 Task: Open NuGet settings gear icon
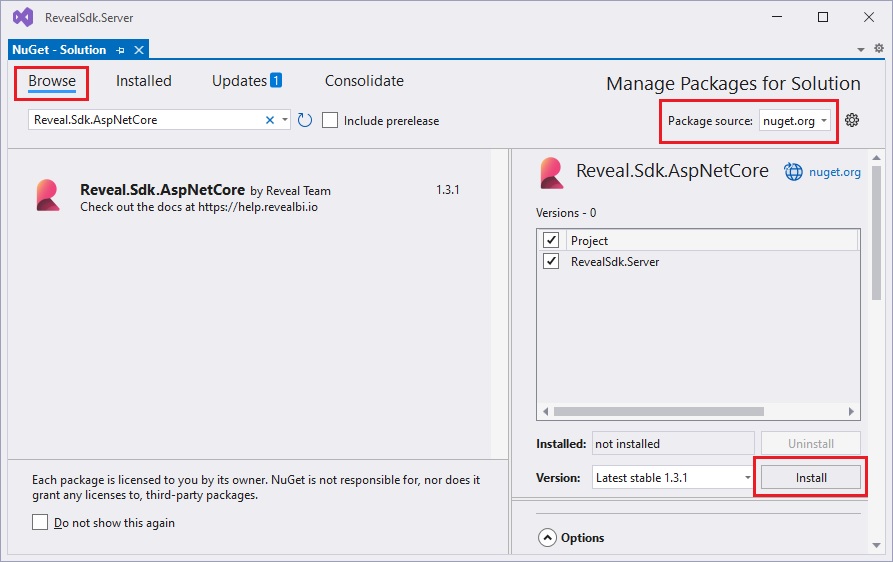[852, 120]
